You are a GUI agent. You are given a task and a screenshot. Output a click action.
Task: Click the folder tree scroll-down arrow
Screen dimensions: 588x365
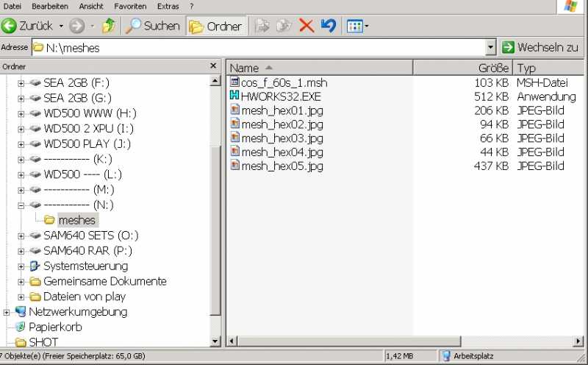coord(215,341)
